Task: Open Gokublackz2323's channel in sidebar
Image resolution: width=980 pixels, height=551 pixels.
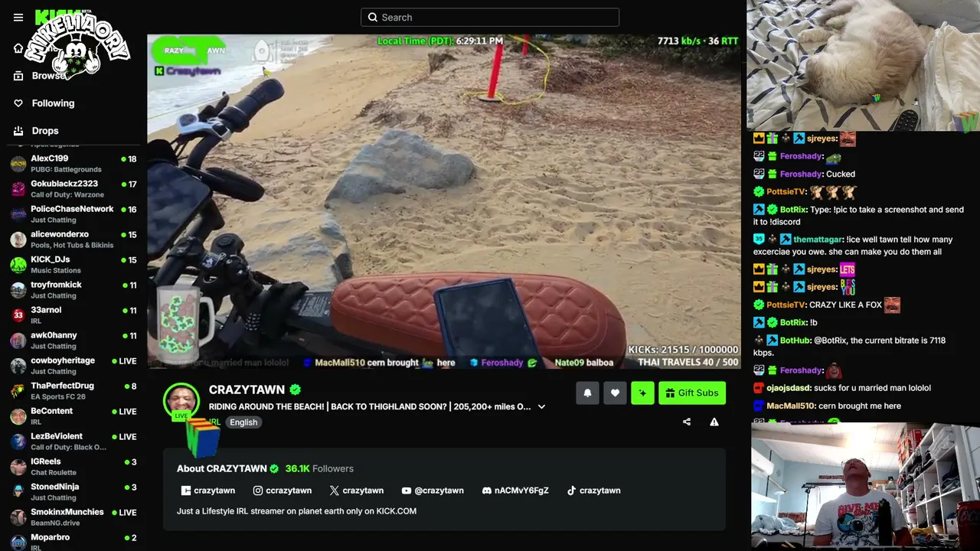Action: click(73, 188)
